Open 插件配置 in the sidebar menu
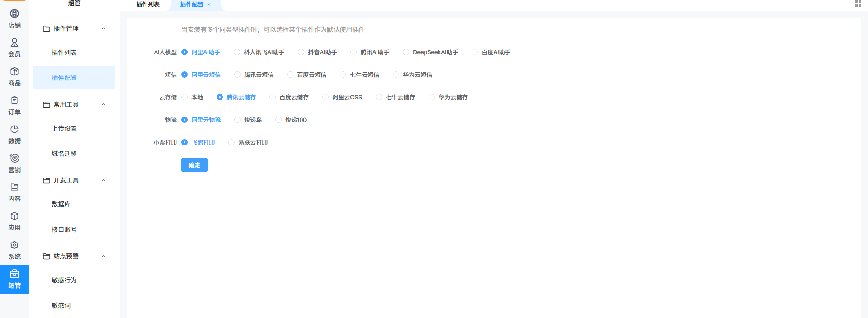Image resolution: width=868 pixels, height=318 pixels. (74, 78)
